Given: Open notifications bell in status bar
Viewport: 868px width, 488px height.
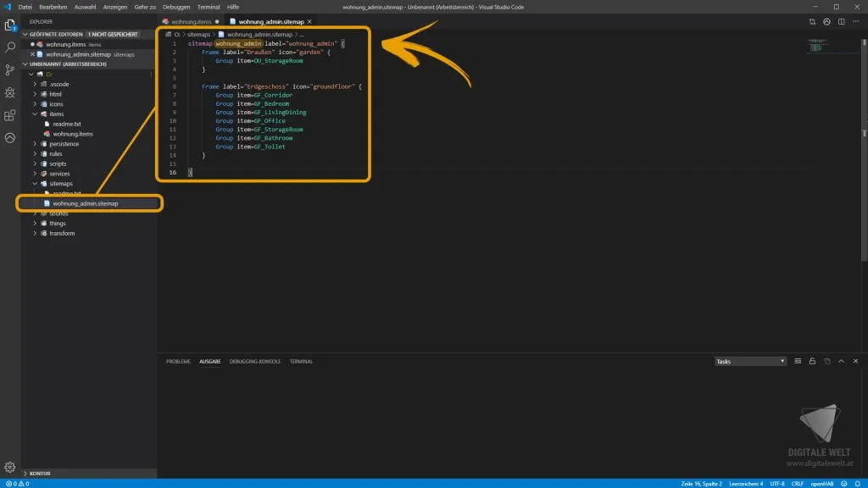Looking at the screenshot, I should pyautogui.click(x=858, y=484).
